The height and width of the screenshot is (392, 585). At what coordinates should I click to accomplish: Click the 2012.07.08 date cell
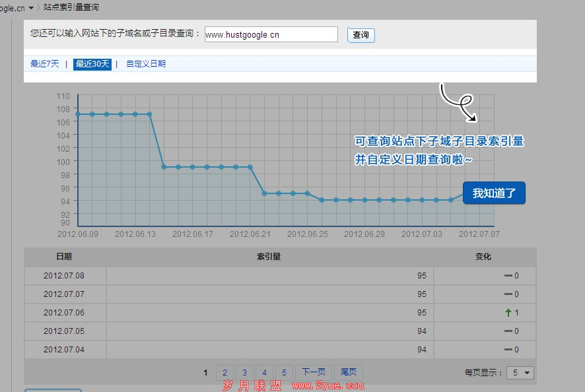(64, 276)
